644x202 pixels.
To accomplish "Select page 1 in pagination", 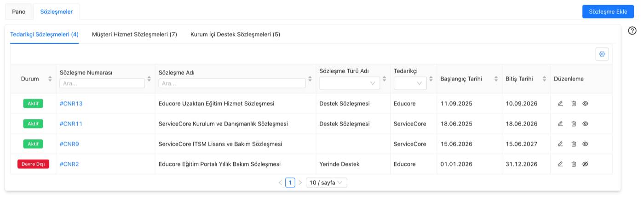I will click(x=290, y=183).
